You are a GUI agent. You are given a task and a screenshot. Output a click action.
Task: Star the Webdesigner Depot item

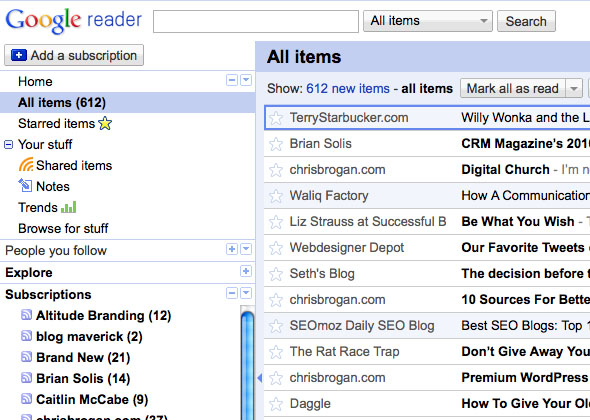(x=276, y=248)
